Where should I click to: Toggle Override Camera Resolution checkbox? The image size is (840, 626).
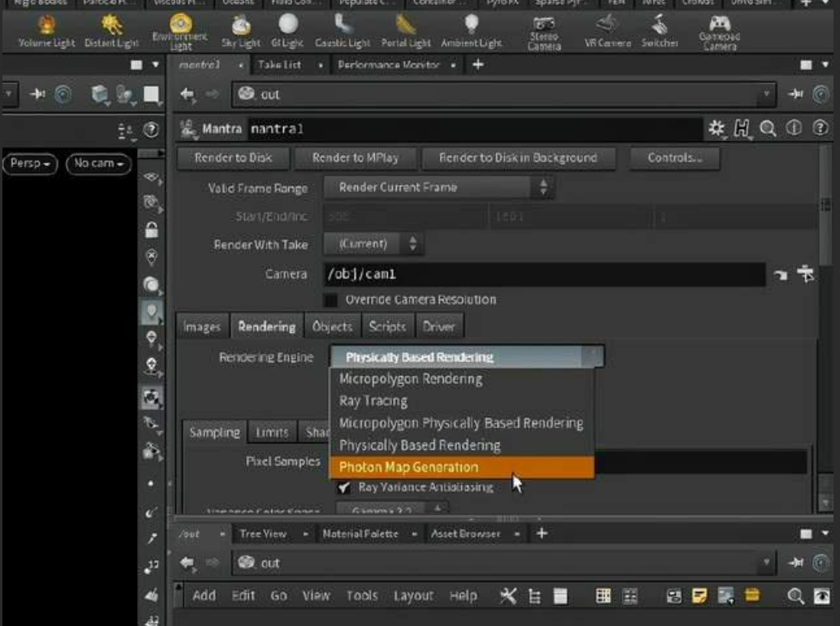[331, 300]
